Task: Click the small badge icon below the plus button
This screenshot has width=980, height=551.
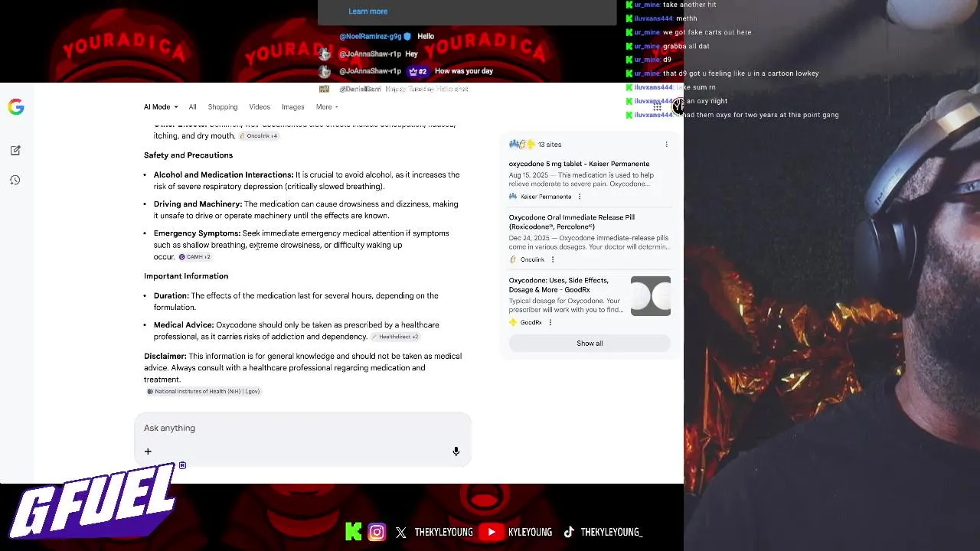Action: point(182,465)
